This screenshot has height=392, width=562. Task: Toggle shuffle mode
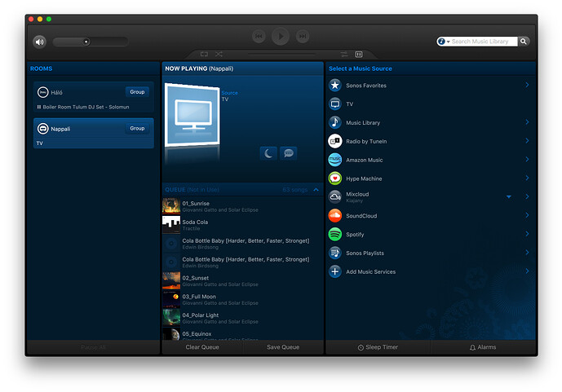coord(220,55)
